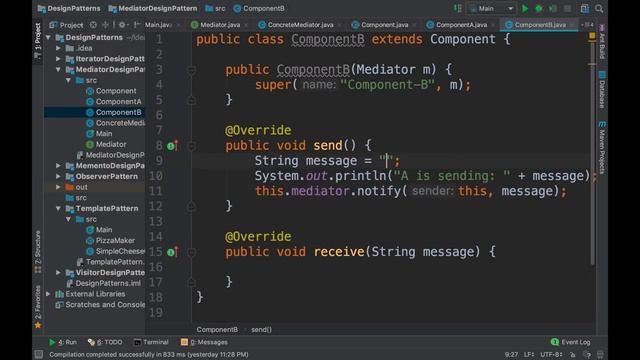
Task: Open Run tool window button
Action: tap(63, 342)
